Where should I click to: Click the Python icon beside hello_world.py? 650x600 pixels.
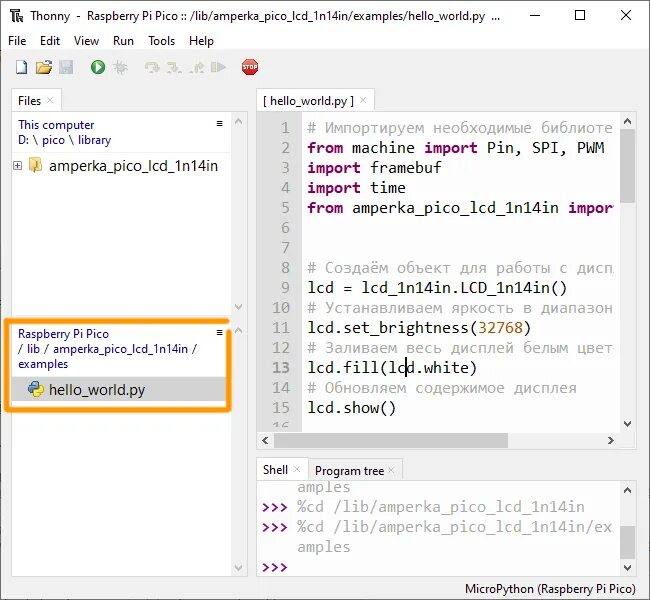tap(36, 389)
